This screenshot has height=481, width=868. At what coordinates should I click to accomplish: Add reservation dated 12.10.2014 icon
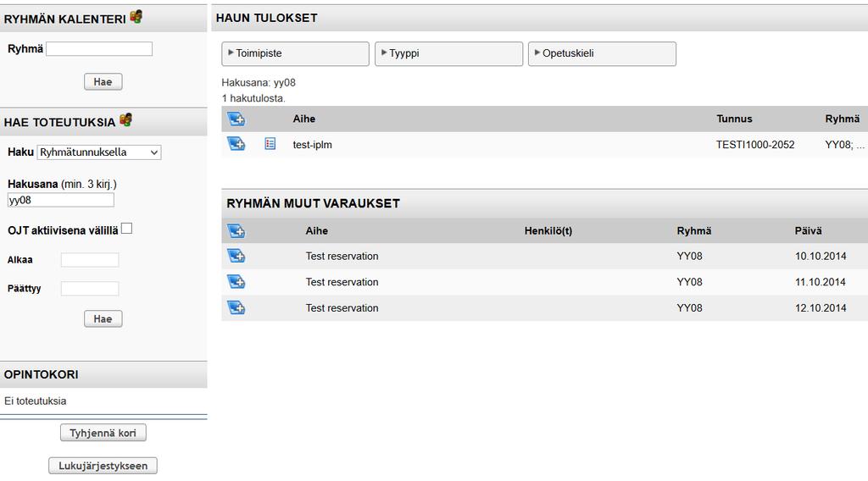236,307
